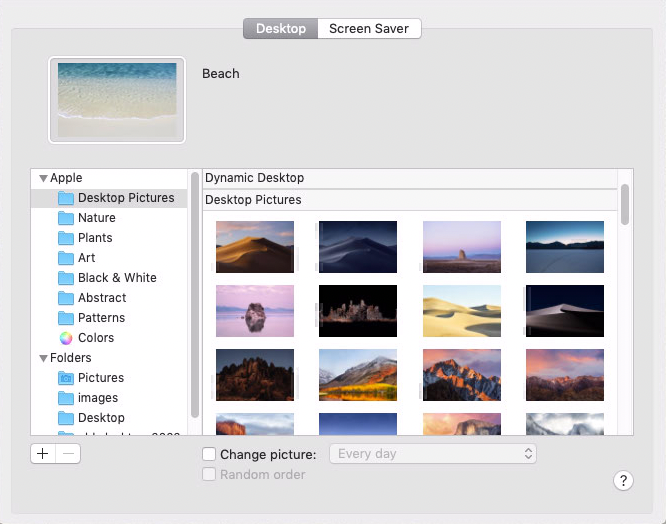Select the Art label in sidebar
This screenshot has width=666, height=524.
[87, 258]
